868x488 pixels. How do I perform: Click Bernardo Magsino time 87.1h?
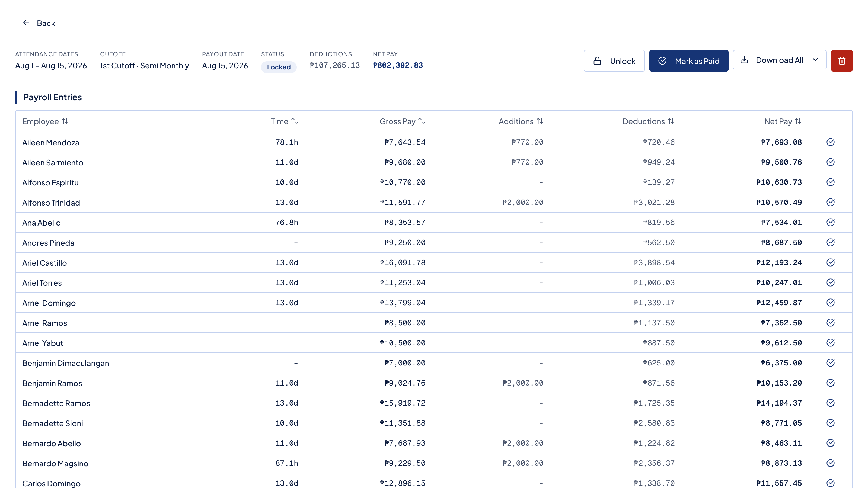click(286, 463)
